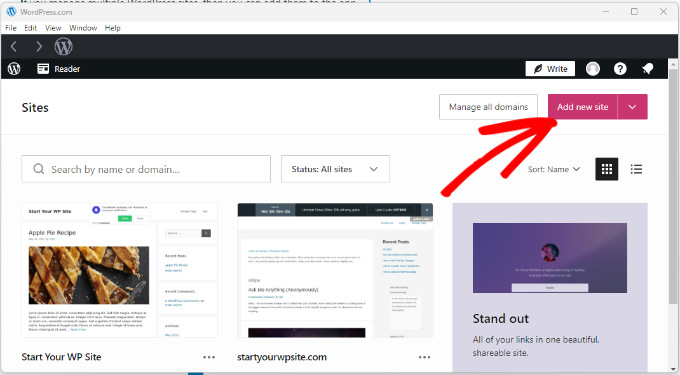Open more options for Start Your WP Site
This screenshot has width=680, height=375.
(x=209, y=357)
